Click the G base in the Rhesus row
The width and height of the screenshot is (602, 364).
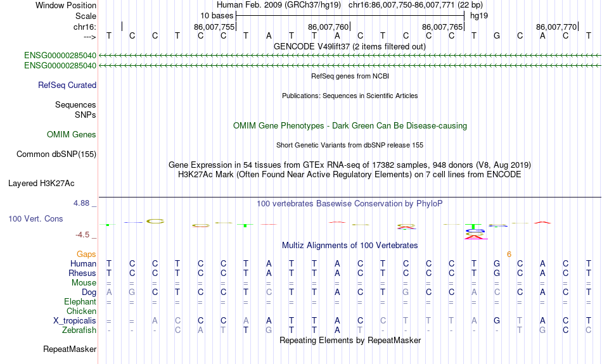(497, 273)
